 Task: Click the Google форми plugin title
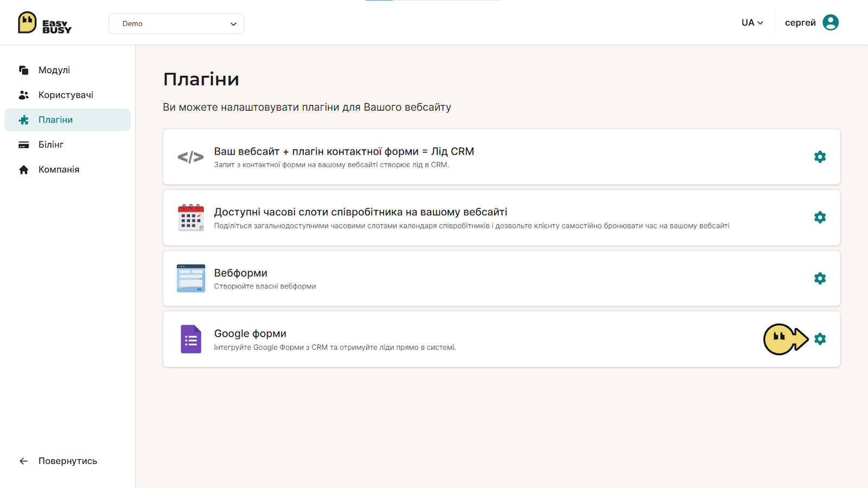pos(250,333)
